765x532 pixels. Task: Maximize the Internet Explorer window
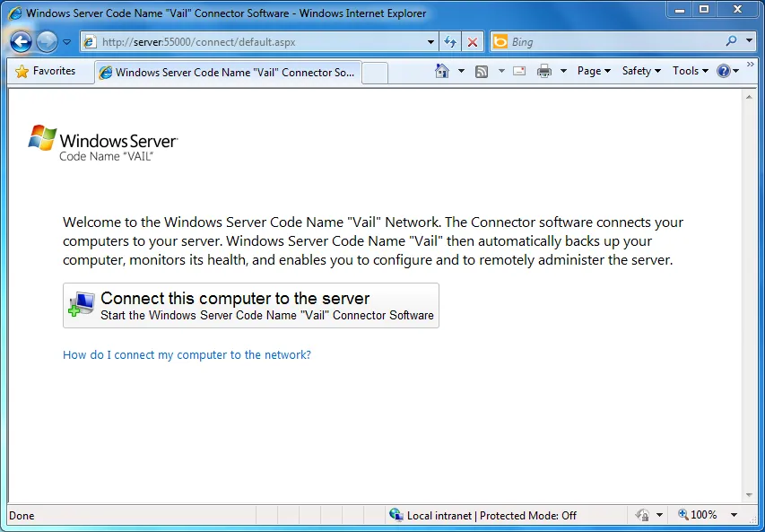point(704,10)
